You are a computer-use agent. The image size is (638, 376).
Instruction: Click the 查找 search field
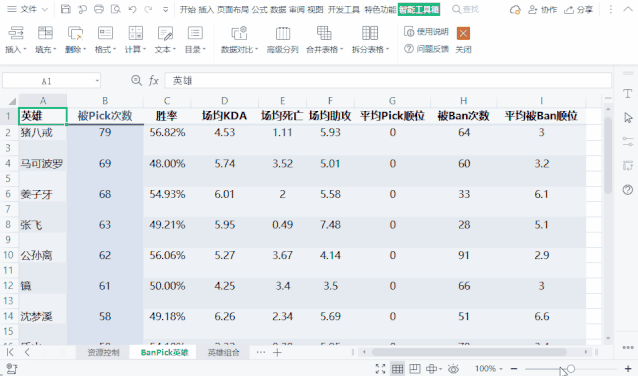[465, 9]
